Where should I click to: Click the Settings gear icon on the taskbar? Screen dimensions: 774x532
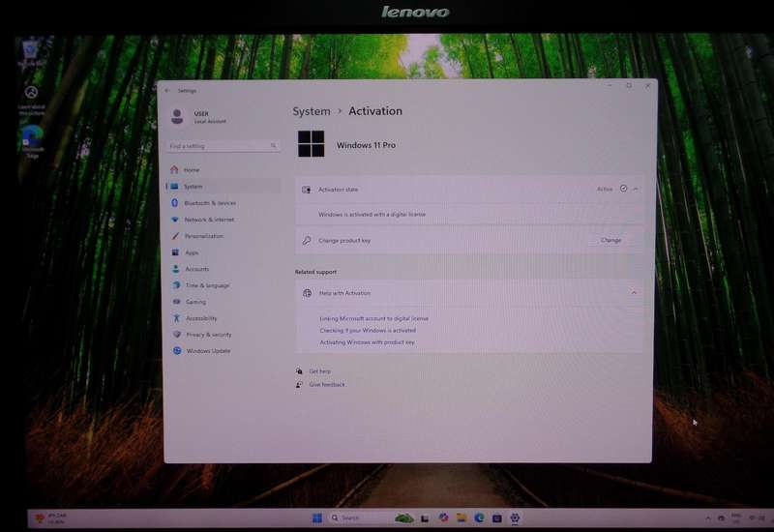[x=515, y=517]
